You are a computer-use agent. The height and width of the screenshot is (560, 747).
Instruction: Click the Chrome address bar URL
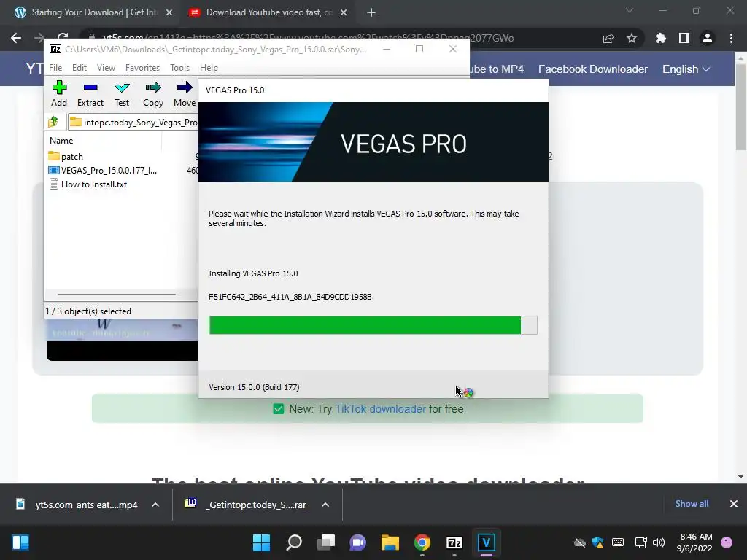[309, 38]
